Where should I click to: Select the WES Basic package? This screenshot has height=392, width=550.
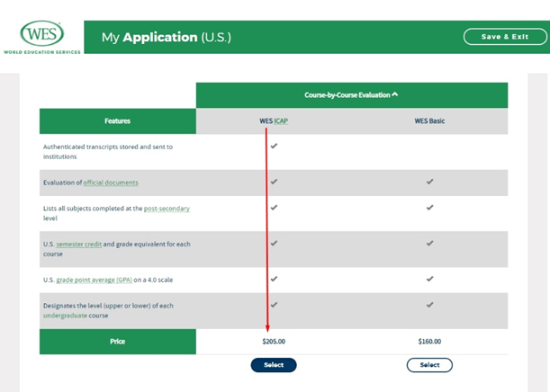(x=429, y=365)
